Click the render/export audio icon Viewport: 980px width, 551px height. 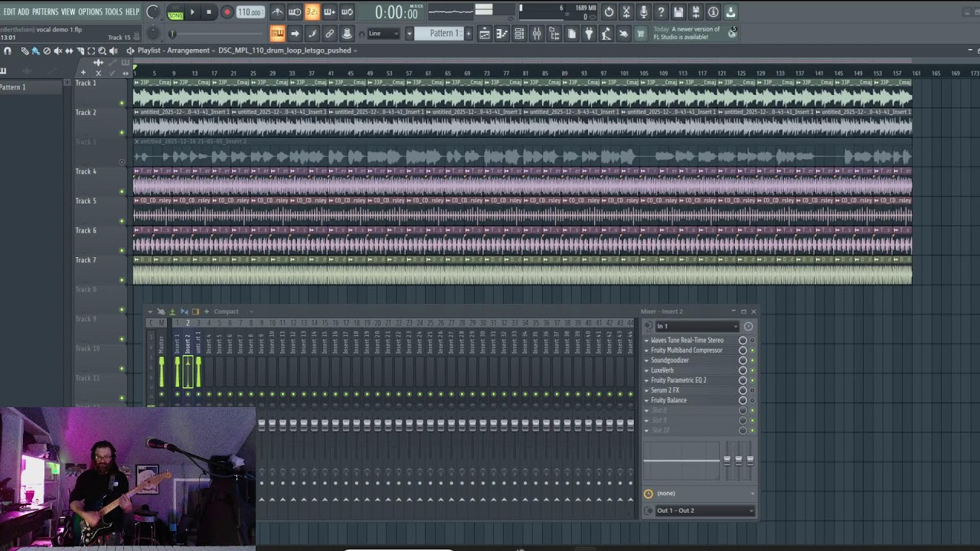click(696, 11)
